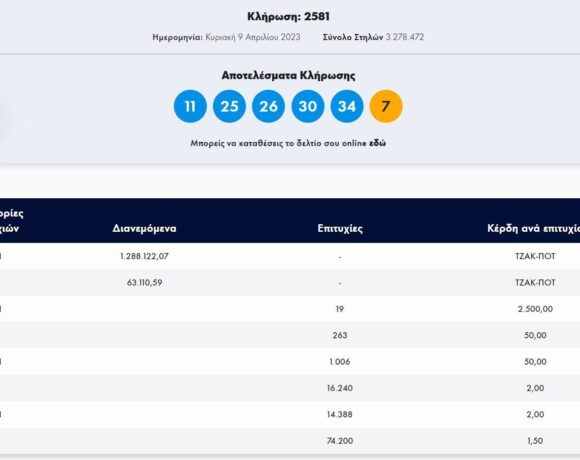Select the blue number 30 ball
The height and width of the screenshot is (460, 580).
click(x=308, y=106)
